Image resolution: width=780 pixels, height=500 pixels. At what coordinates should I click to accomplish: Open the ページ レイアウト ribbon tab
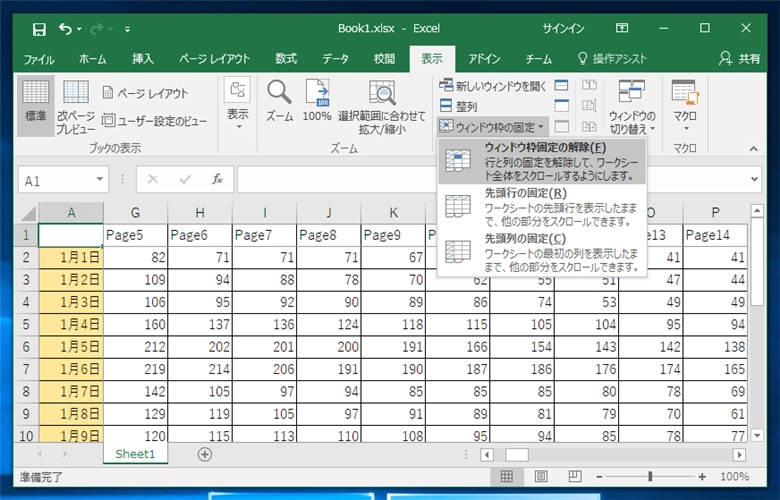coord(214,59)
